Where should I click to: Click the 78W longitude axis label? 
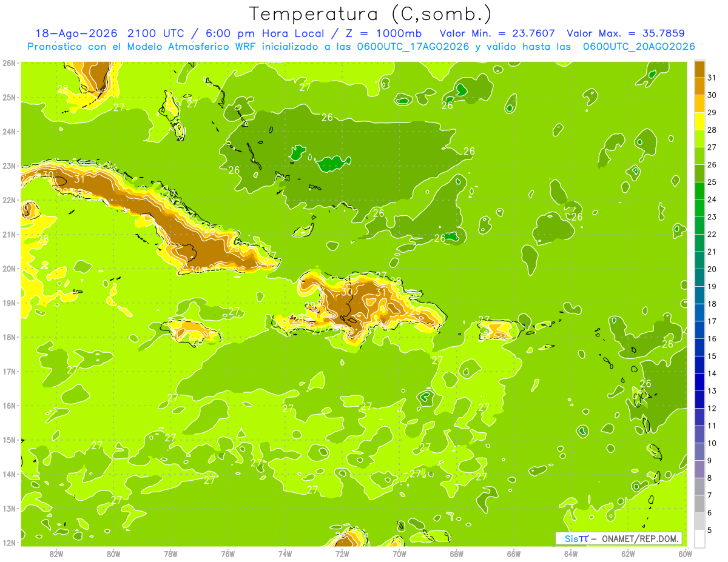point(170,554)
